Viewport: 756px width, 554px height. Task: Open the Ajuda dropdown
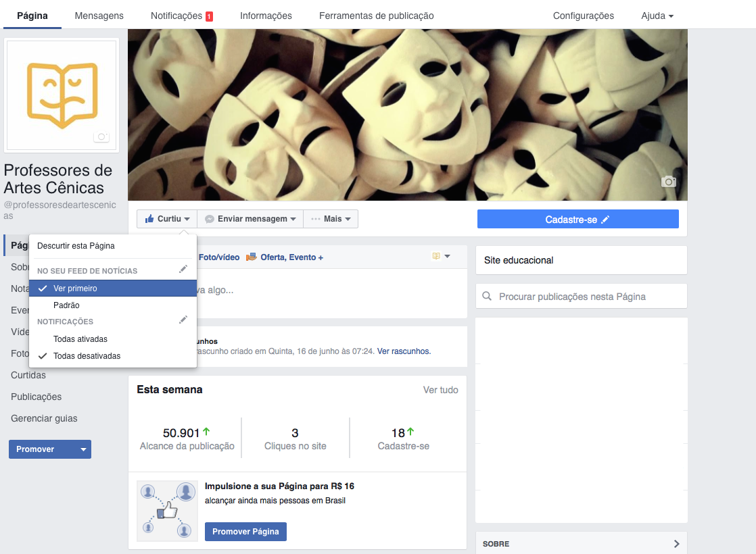pyautogui.click(x=657, y=16)
